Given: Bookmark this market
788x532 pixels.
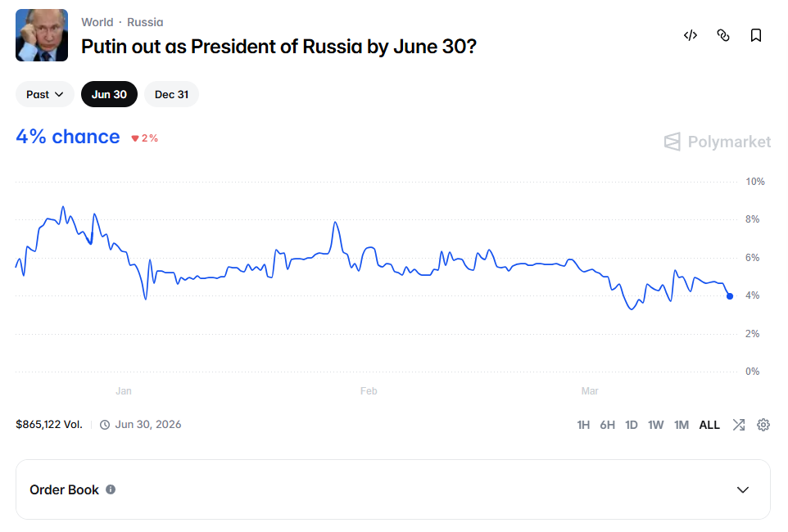Looking at the screenshot, I should 756,35.
